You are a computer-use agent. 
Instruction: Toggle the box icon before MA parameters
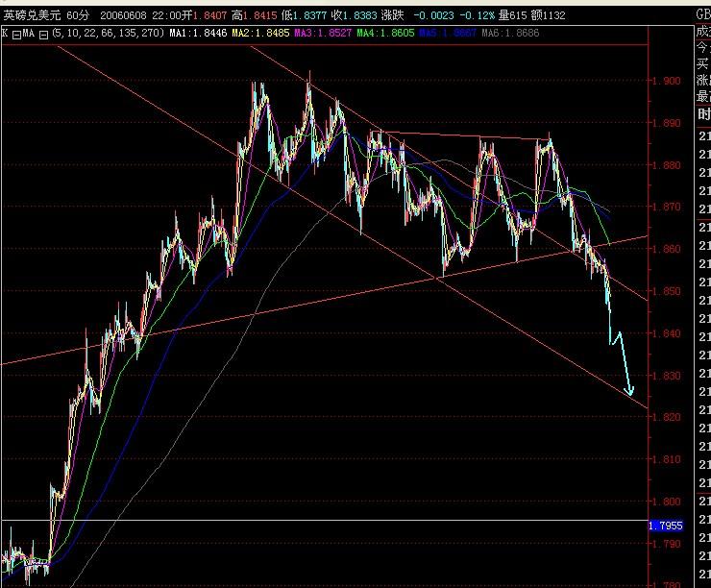point(44,34)
